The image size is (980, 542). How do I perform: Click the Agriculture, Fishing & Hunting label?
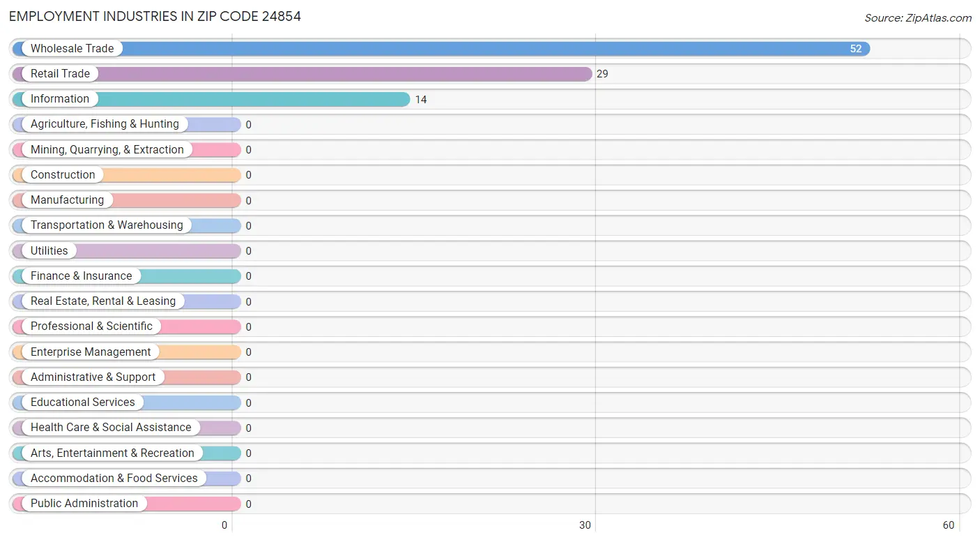pyautogui.click(x=105, y=124)
